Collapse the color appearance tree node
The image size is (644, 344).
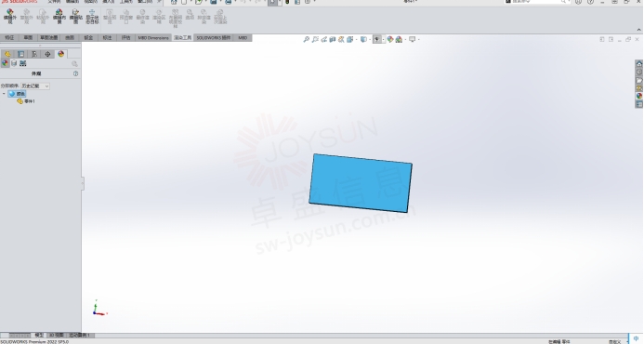(4, 94)
